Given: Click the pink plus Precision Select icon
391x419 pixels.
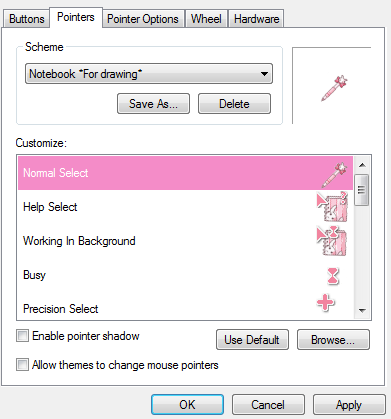Looking at the screenshot, I should click(325, 303).
